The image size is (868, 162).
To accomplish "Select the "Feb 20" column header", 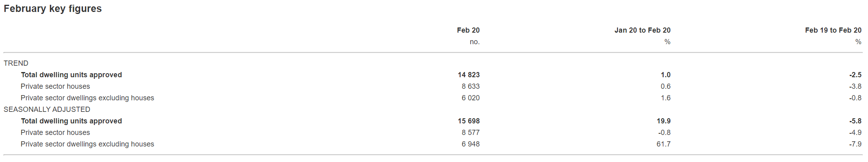I will tap(468, 30).
